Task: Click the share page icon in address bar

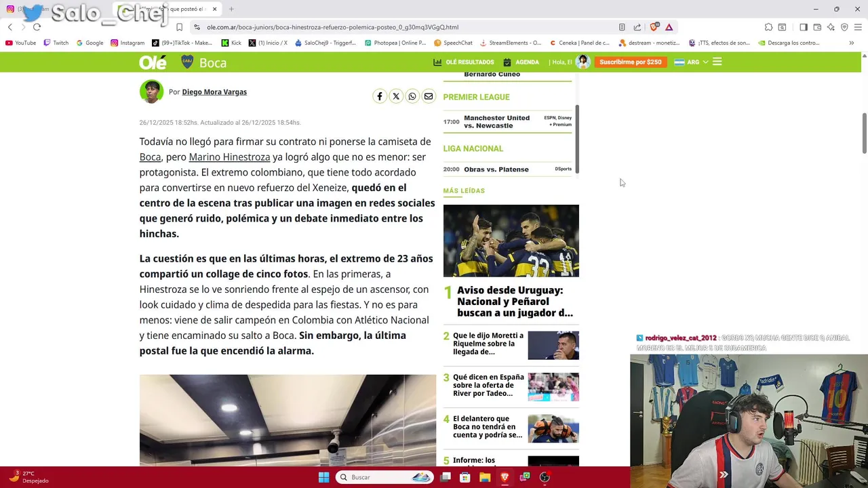Action: [x=637, y=27]
